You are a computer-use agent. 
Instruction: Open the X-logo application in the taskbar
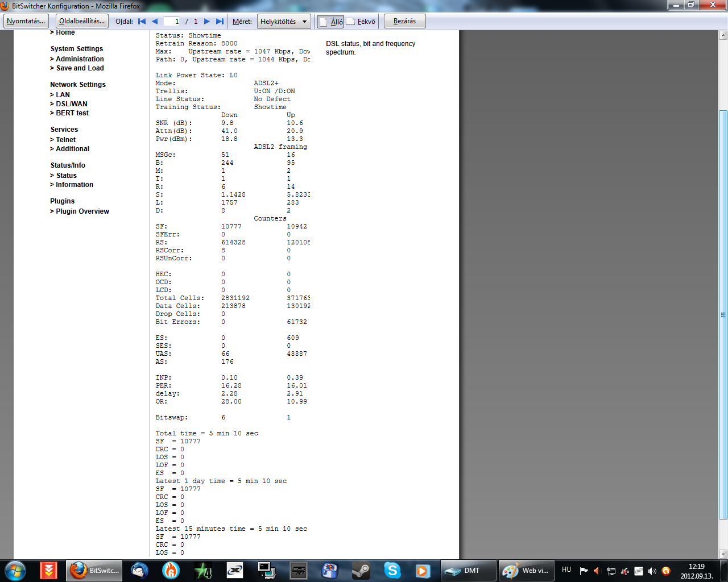point(234,570)
